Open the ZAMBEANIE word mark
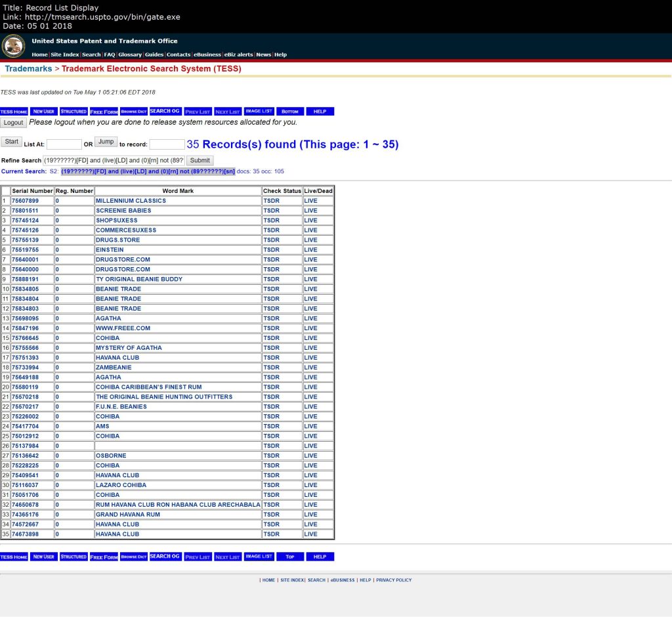This screenshot has height=617, width=672. tap(114, 368)
